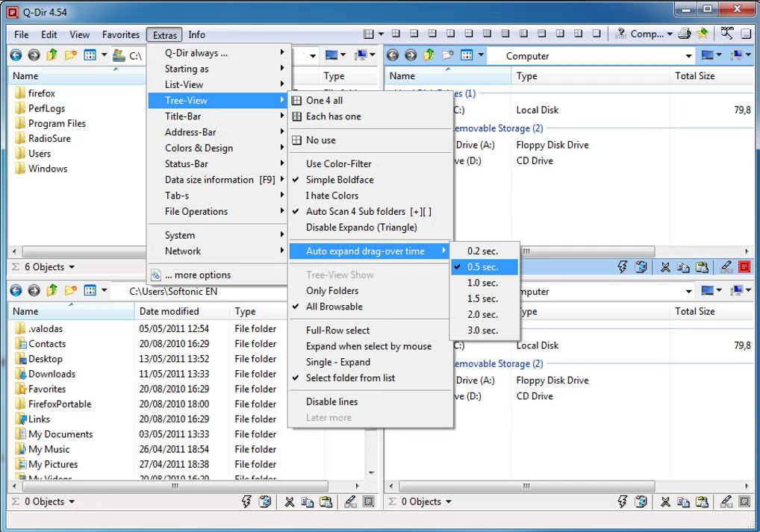Click the inet question-mark icon in toolbar
Screen dimensions: 760x532
pyautogui.click(x=621, y=34)
